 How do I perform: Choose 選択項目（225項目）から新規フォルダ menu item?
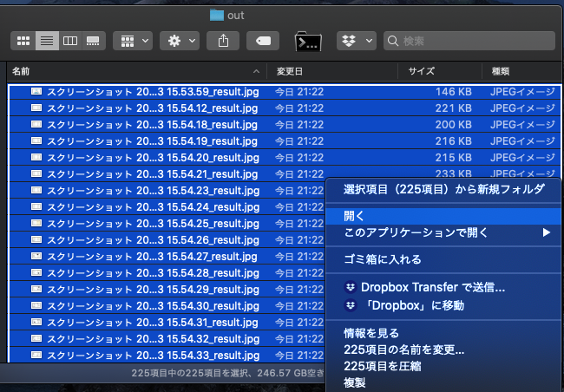443,189
